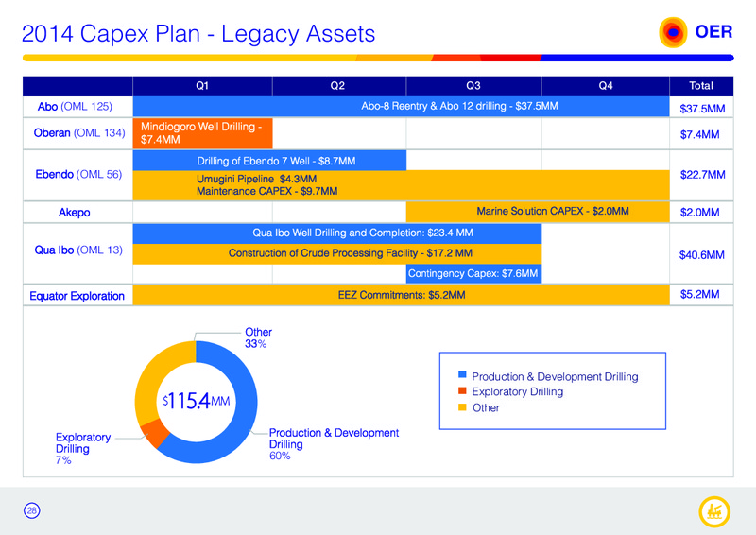Click the 'Umugini Pipeline $4.3MM' text
Screen dimensions: 756x535
pyautogui.click(x=256, y=179)
